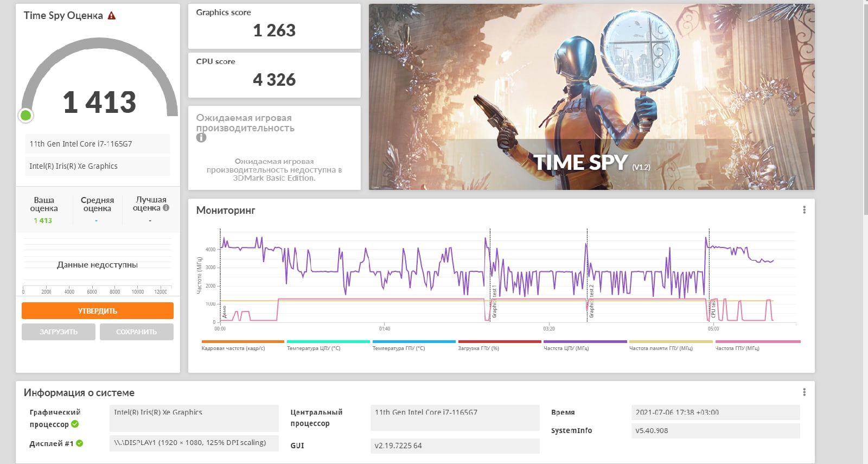
Task: Click green checkmark next to Дисплей #1
Action: 80,443
